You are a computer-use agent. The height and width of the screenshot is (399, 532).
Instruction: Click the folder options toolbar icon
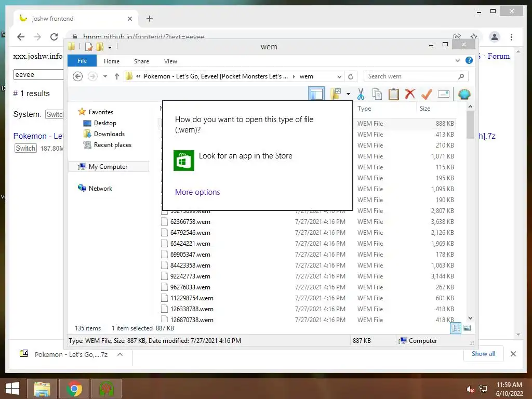[336, 94]
